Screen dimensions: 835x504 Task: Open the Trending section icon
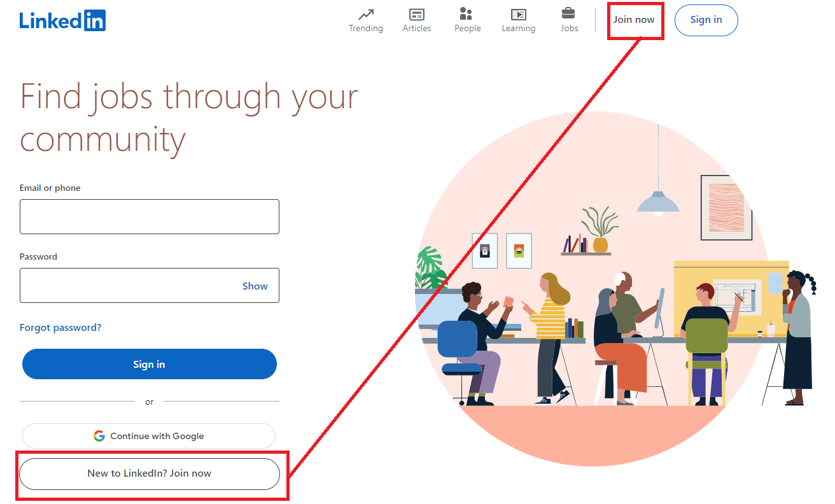tap(365, 14)
